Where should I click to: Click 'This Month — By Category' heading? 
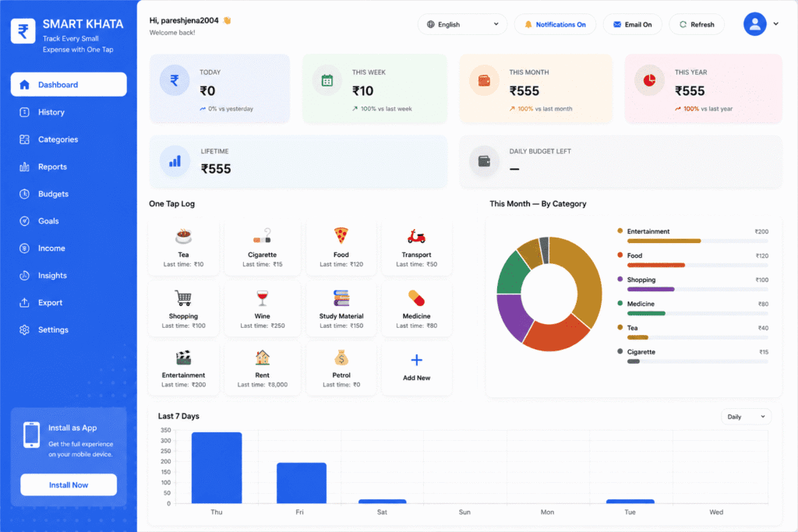point(538,204)
